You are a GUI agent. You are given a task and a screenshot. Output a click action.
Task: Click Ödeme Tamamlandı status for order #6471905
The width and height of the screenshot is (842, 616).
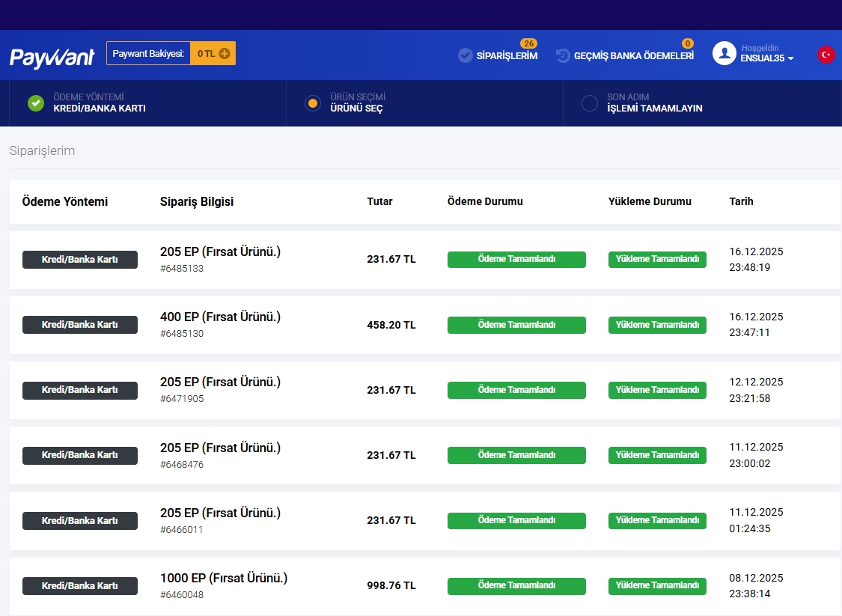tap(516, 390)
